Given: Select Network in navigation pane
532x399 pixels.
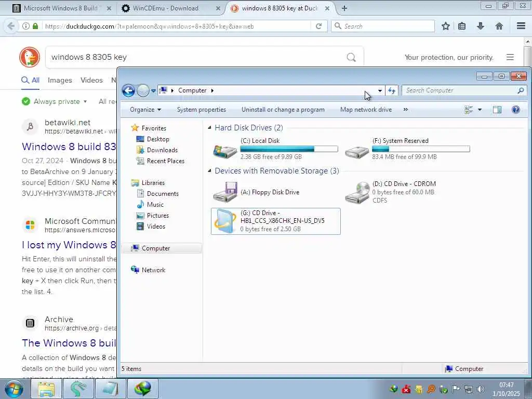Looking at the screenshot, I should (153, 270).
